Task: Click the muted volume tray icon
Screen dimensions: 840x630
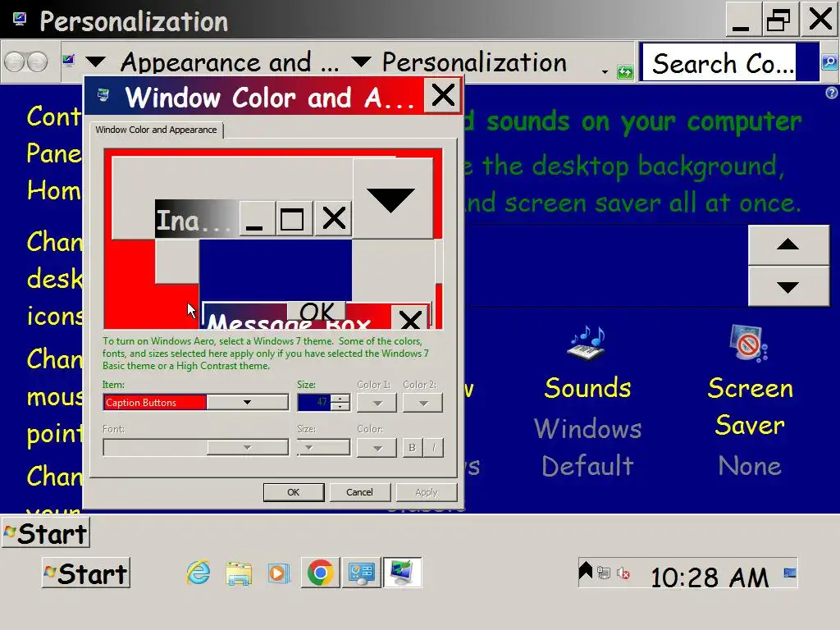Action: 623,573
